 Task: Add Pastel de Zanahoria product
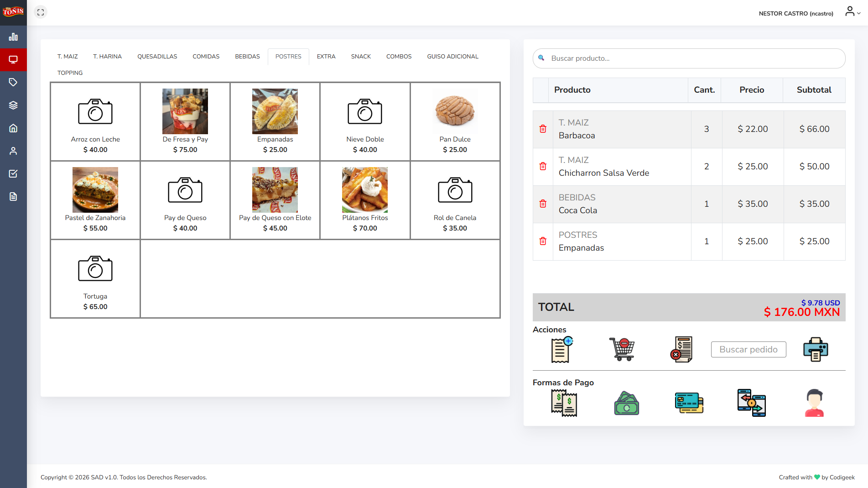[x=95, y=200]
